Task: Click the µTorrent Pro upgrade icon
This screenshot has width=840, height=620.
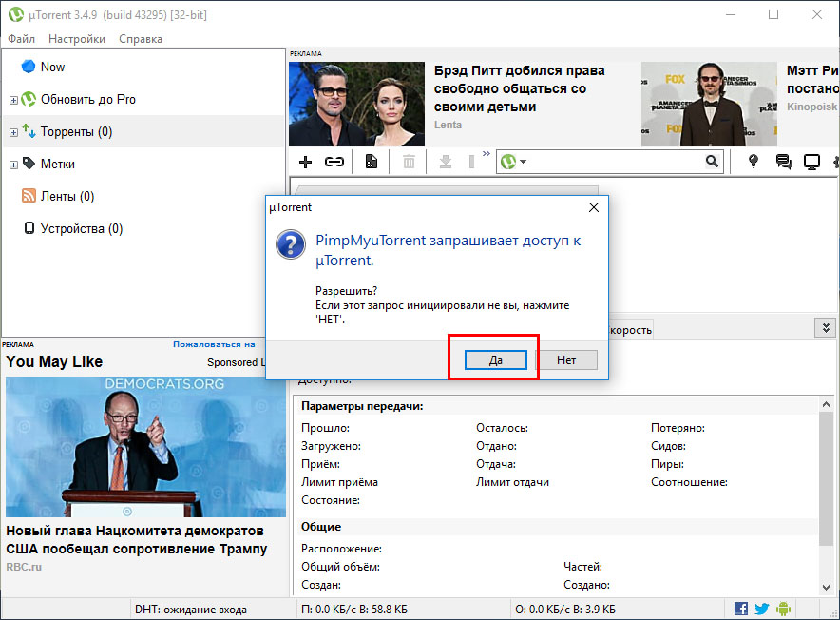Action: 29,99
